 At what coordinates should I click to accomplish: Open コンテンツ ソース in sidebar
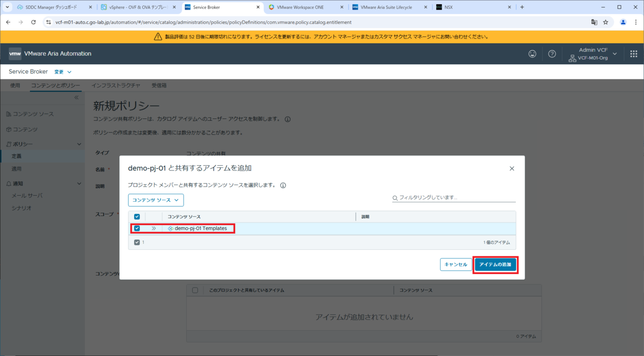[33, 114]
